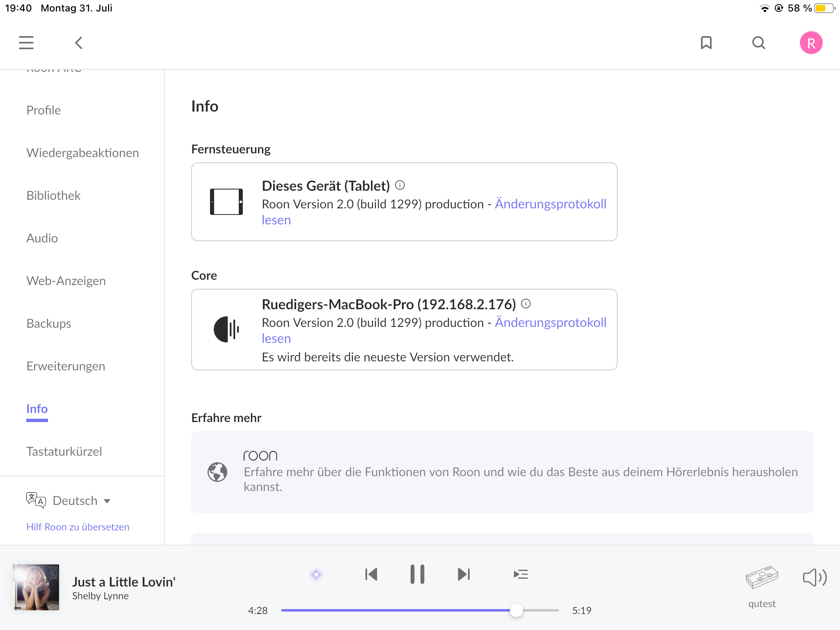Open the hamburger navigation menu
840x630 pixels.
(x=26, y=43)
